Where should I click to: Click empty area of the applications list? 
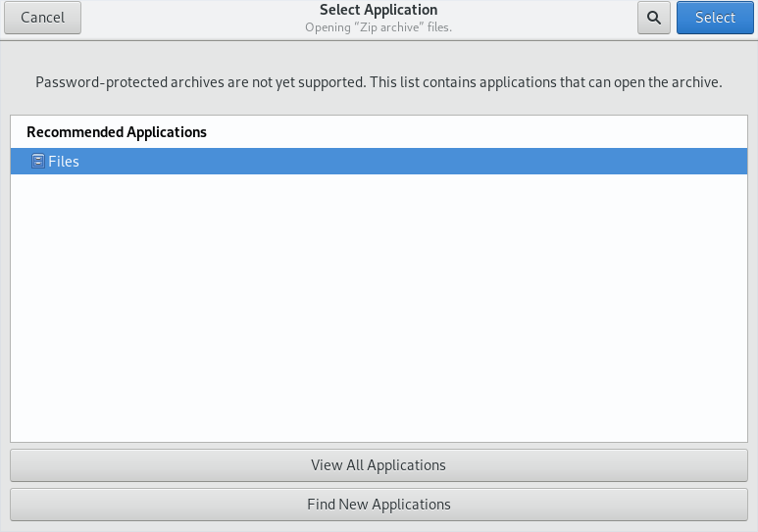click(x=379, y=308)
